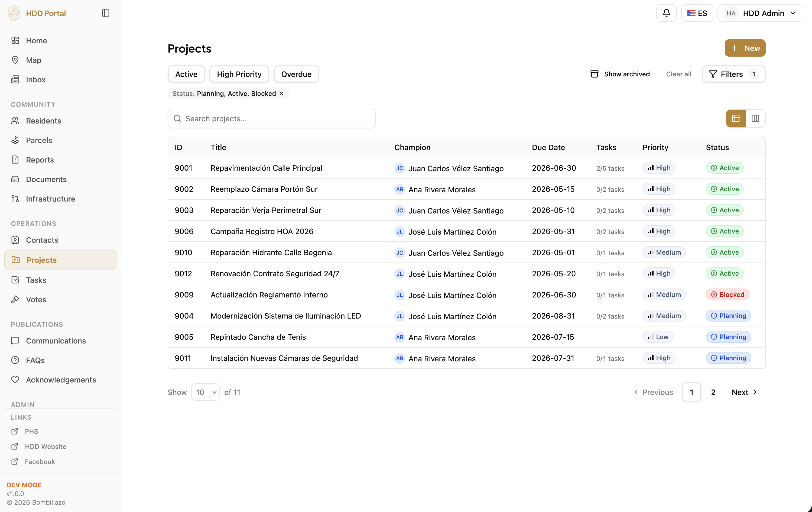
Task: Open project Instalación Nuevas Cámaras de Seguridad
Action: tap(284, 358)
